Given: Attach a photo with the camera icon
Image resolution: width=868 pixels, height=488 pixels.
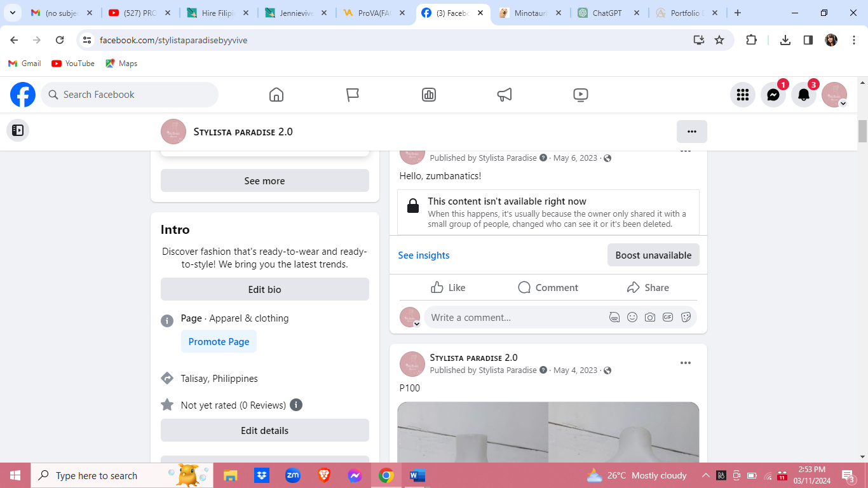Looking at the screenshot, I should click(x=650, y=317).
